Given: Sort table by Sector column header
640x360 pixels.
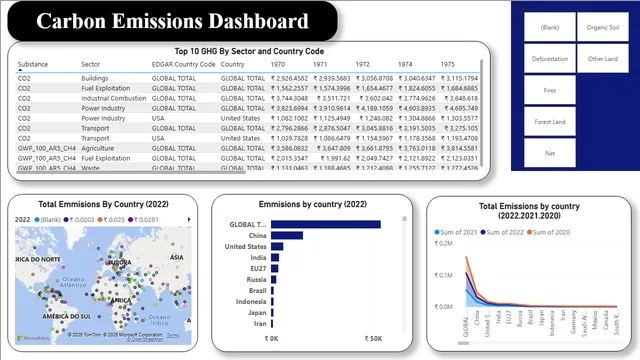Looking at the screenshot, I should (x=90, y=64).
